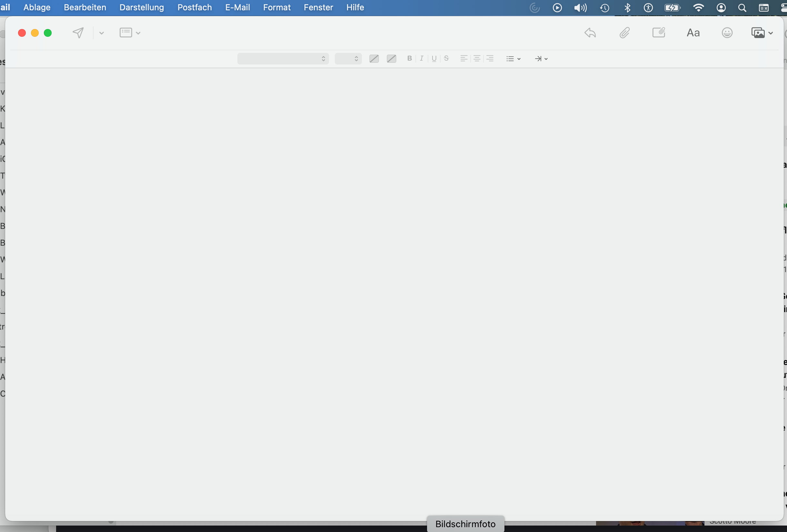The image size is (787, 532).
Task: Align text to the left
Action: click(463, 59)
